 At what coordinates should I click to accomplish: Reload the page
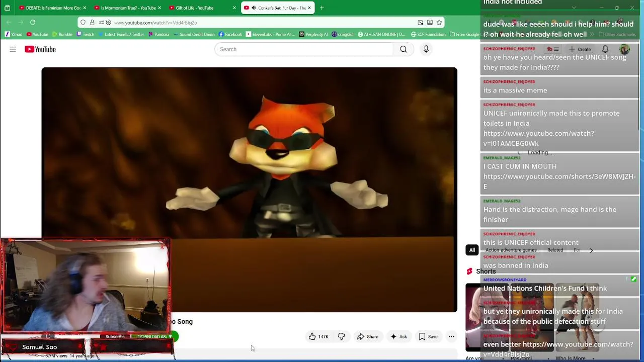(x=33, y=22)
